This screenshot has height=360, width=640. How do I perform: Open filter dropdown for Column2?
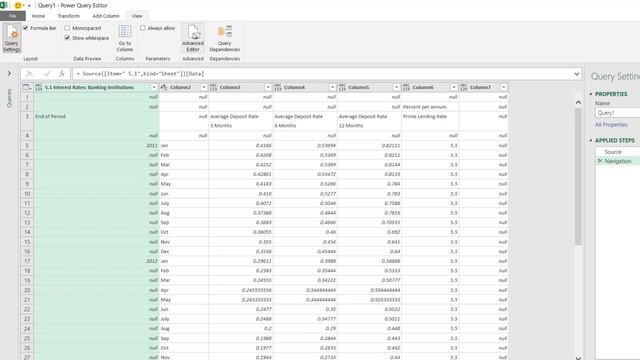(x=204, y=87)
